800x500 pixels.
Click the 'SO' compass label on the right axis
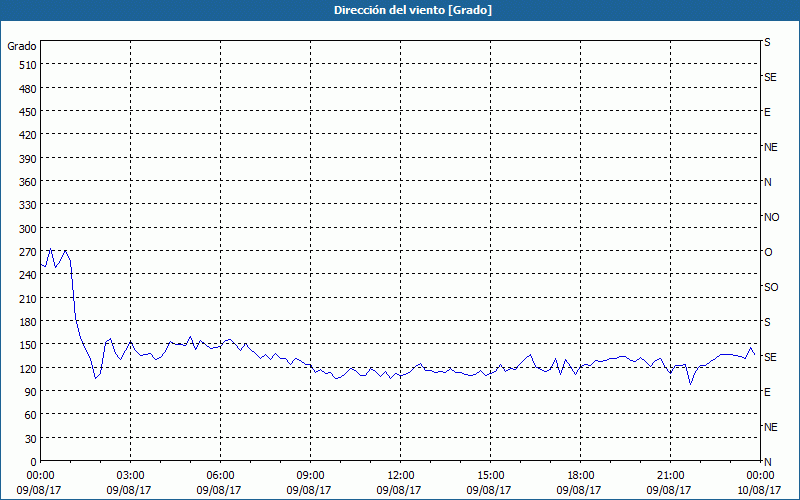tap(771, 287)
